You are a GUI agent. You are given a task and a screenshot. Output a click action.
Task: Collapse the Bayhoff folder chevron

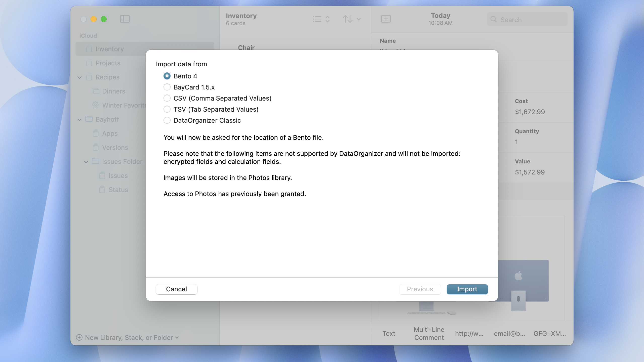[x=79, y=119]
